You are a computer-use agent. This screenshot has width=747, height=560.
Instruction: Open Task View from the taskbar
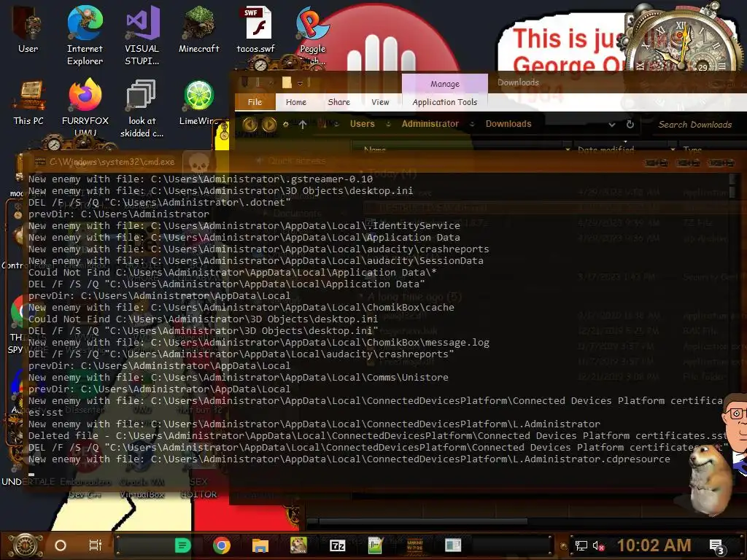pyautogui.click(x=96, y=545)
